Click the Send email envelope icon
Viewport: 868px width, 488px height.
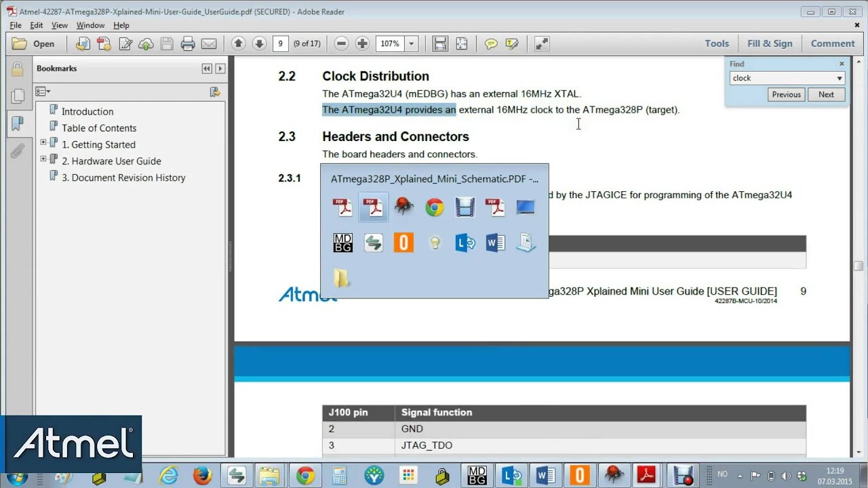(209, 43)
